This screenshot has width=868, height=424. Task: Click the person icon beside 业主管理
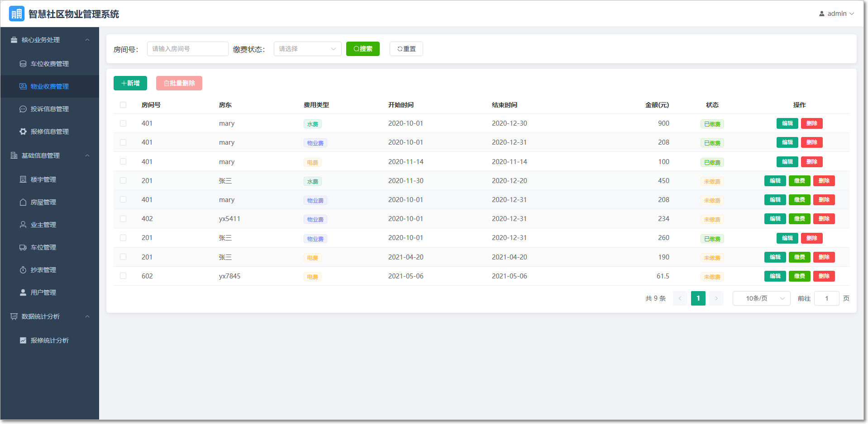[x=23, y=225]
